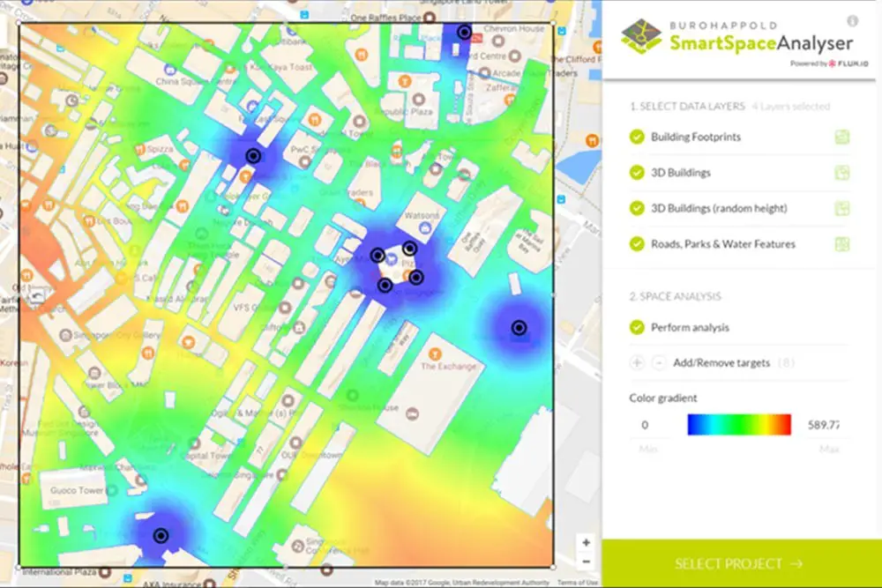This screenshot has height=588, width=882.
Task: Click the Spizza restaurant icon
Action: (140, 150)
